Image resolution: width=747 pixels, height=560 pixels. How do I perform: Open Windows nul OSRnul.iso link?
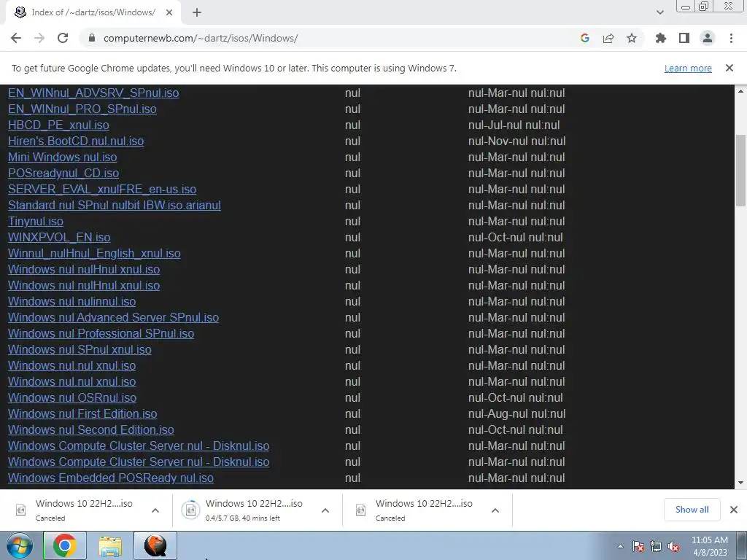[x=72, y=397]
